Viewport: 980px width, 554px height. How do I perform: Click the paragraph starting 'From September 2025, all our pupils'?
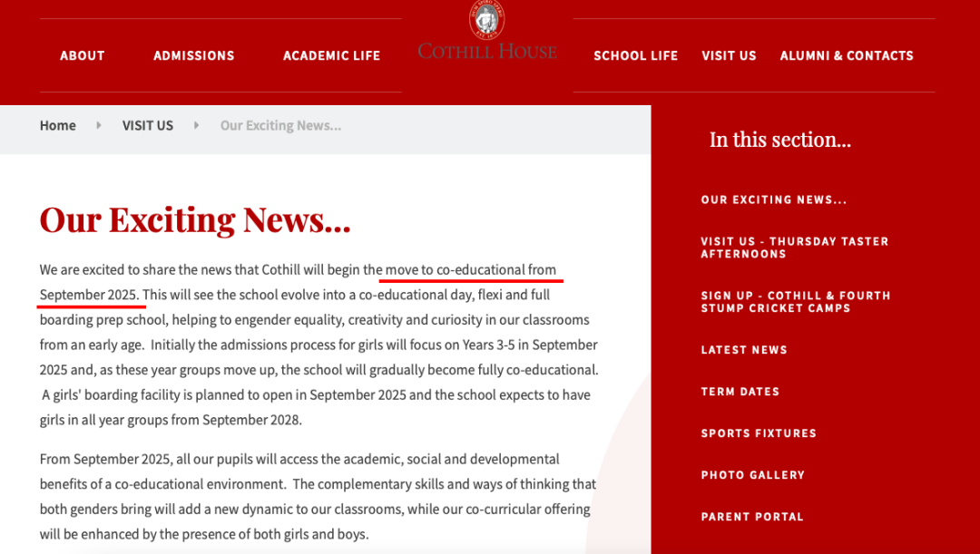318,497
